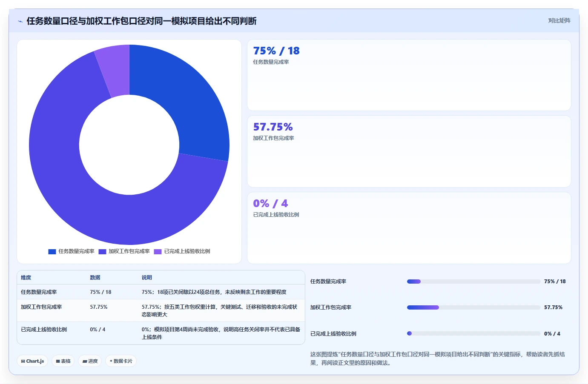Click the main dashboard title text
588x384 pixels.
[141, 21]
